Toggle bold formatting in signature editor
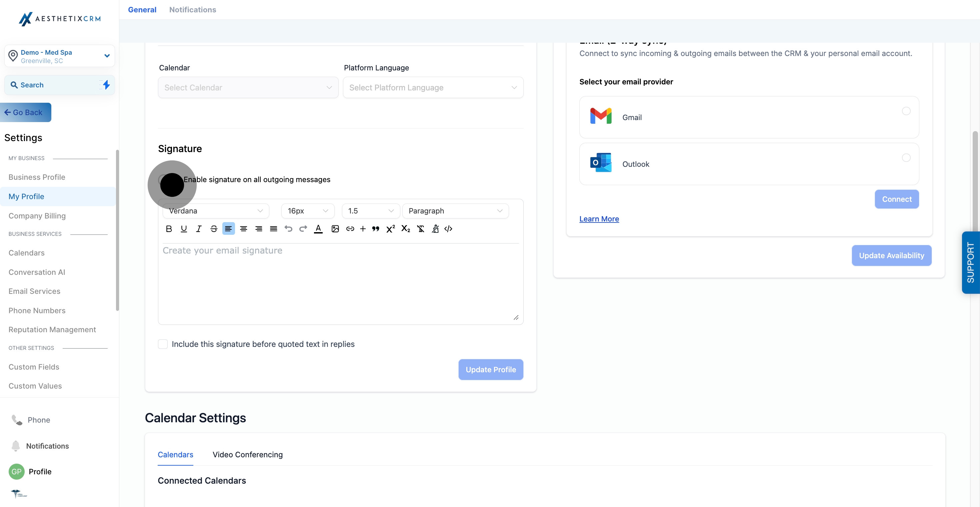The height and width of the screenshot is (507, 980). 169,229
